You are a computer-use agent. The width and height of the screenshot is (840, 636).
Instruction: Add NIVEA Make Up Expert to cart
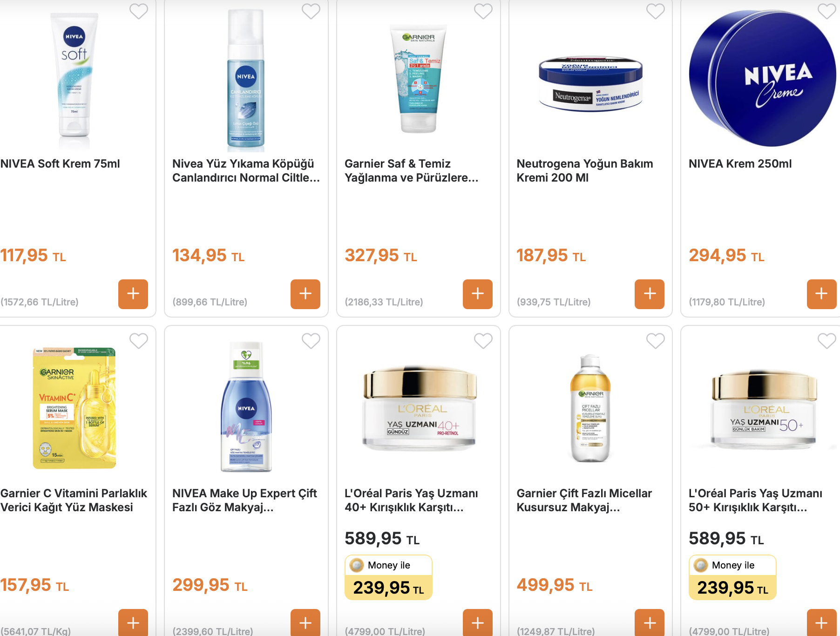click(305, 622)
